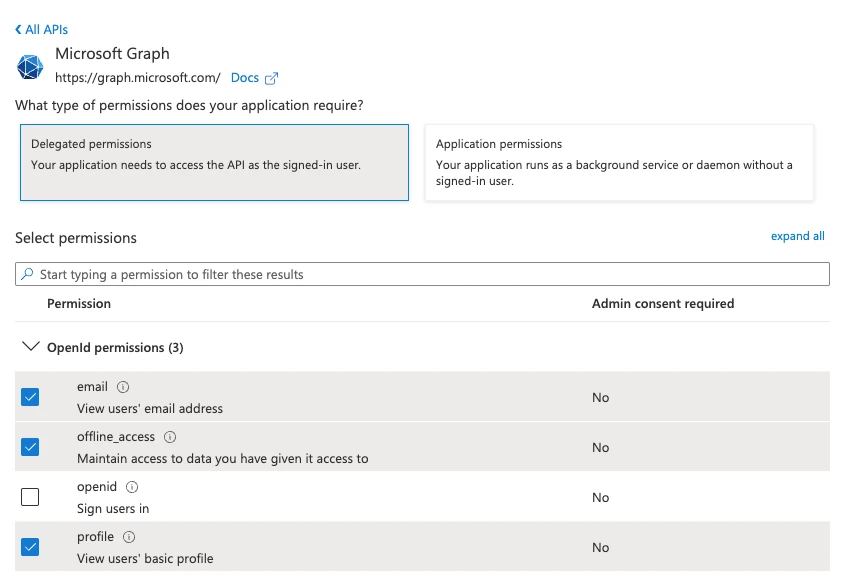Uncheck the email permission checkbox
Screen dimensions: 843x583
point(30,397)
